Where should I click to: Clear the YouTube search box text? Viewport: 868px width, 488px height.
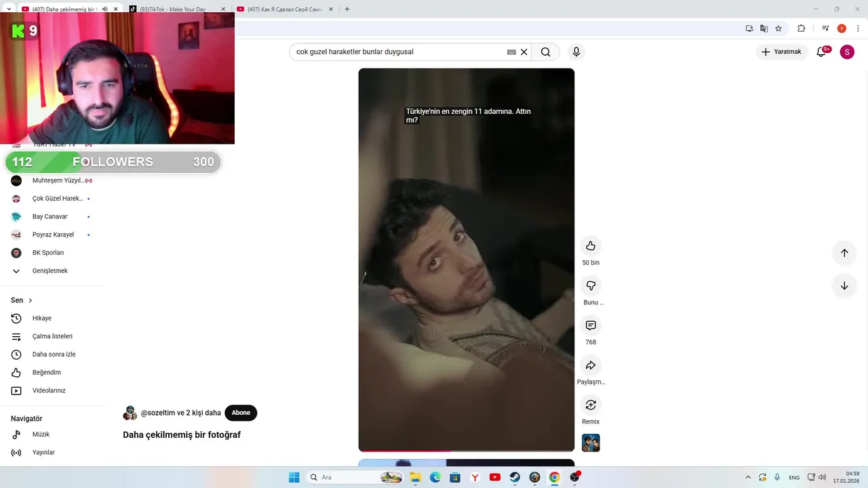tap(524, 52)
